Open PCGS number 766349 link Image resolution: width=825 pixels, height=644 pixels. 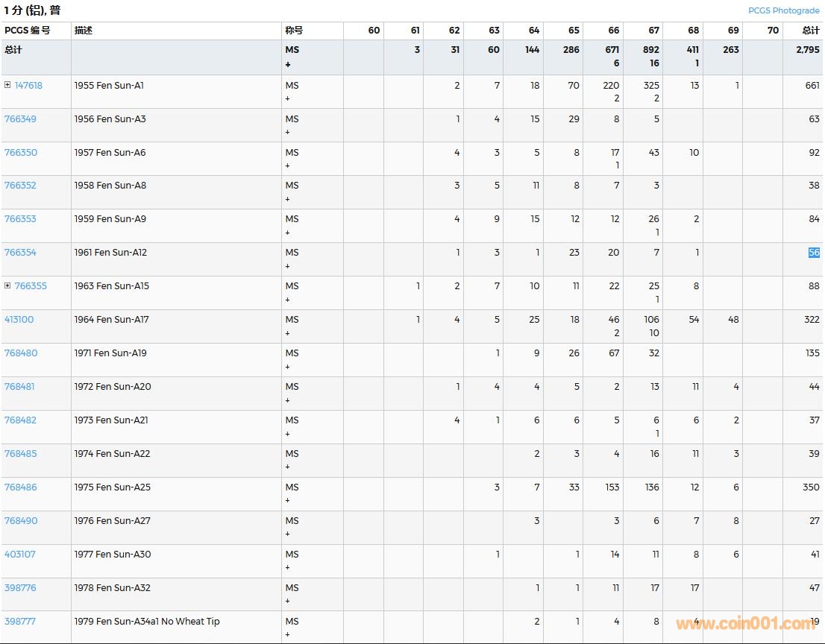click(x=20, y=119)
